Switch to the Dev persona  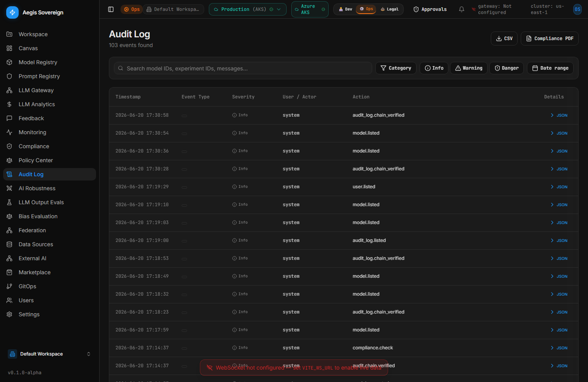coord(345,9)
